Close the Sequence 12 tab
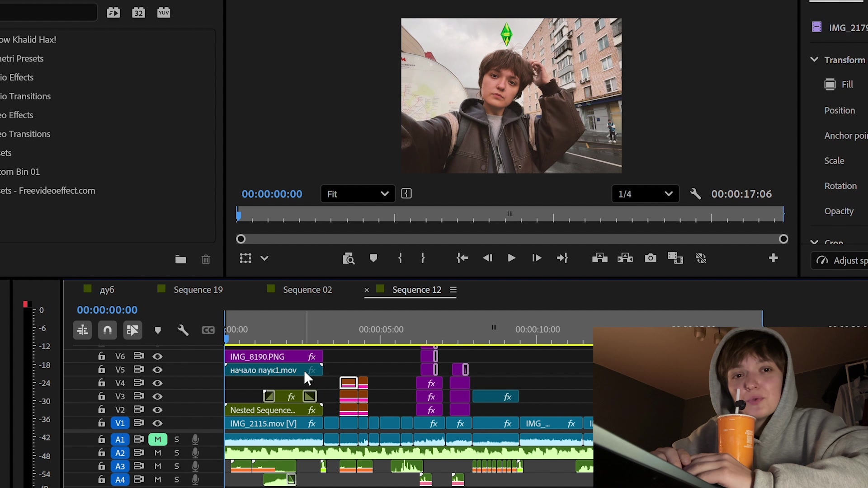Image resolution: width=868 pixels, height=488 pixels. (x=367, y=290)
